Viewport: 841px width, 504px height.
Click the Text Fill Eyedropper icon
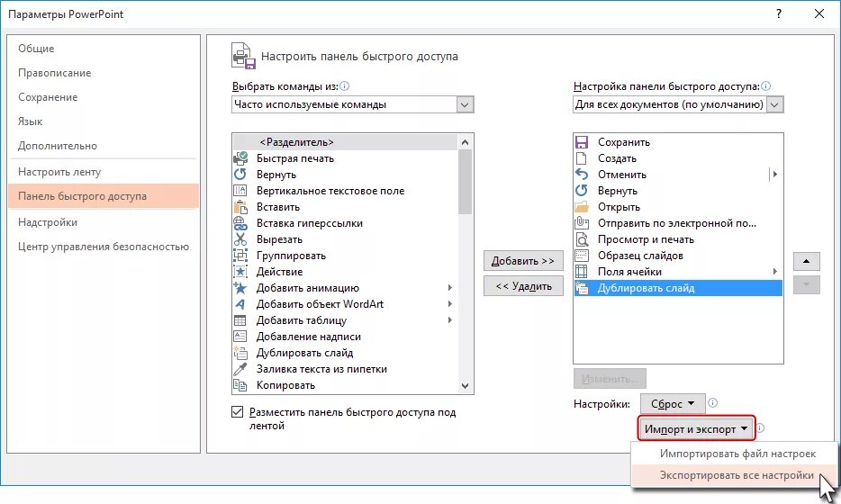tap(240, 369)
